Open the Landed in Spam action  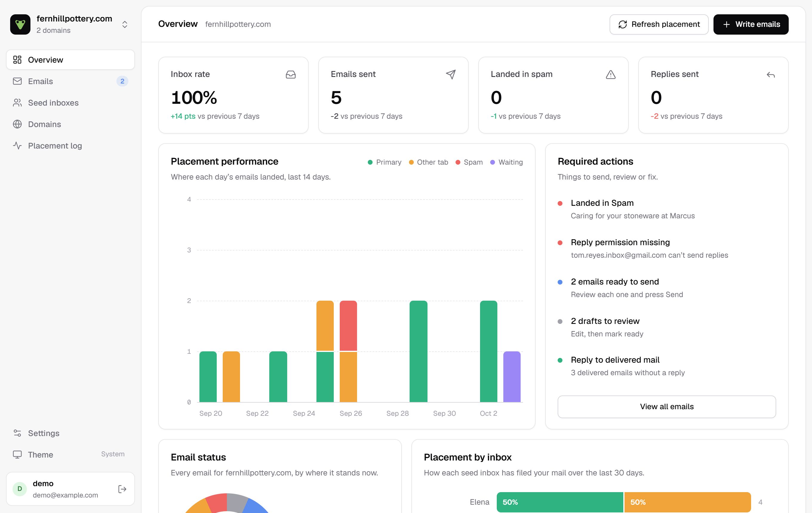(x=666, y=209)
